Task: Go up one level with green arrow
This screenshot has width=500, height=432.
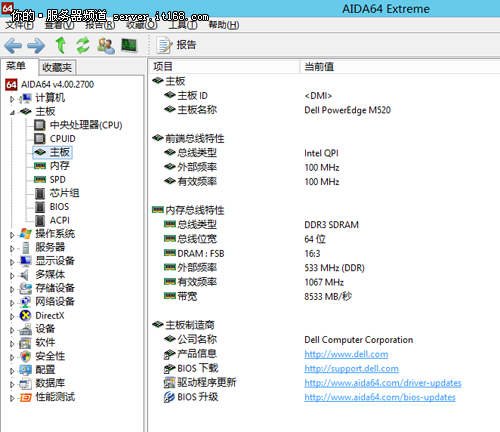Action: [60, 45]
